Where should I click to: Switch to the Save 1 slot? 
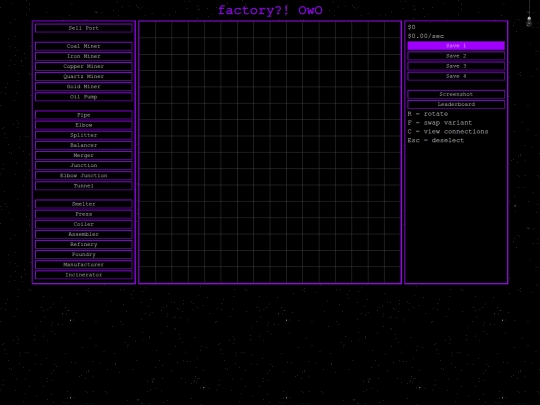point(456,45)
